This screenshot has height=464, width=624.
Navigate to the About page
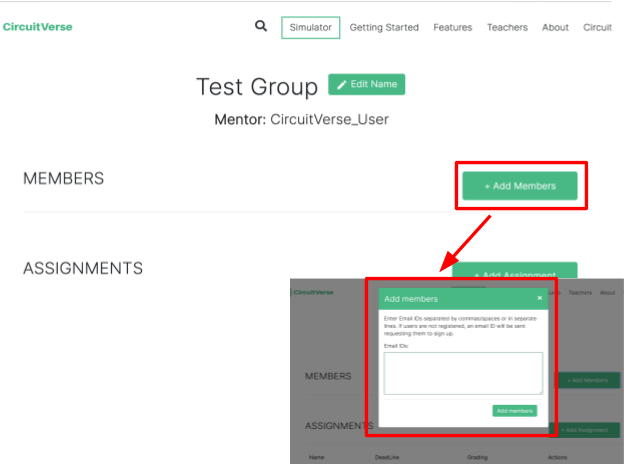point(555,28)
